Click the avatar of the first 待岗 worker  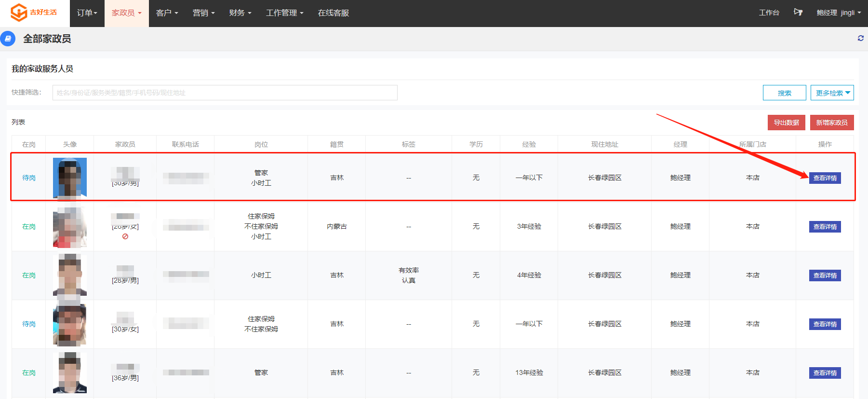coord(70,178)
